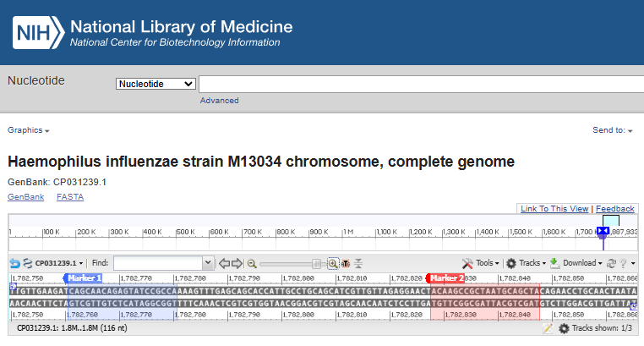Click the zoom in magnifier icon
Screen dimensions: 644x346
tap(333, 263)
